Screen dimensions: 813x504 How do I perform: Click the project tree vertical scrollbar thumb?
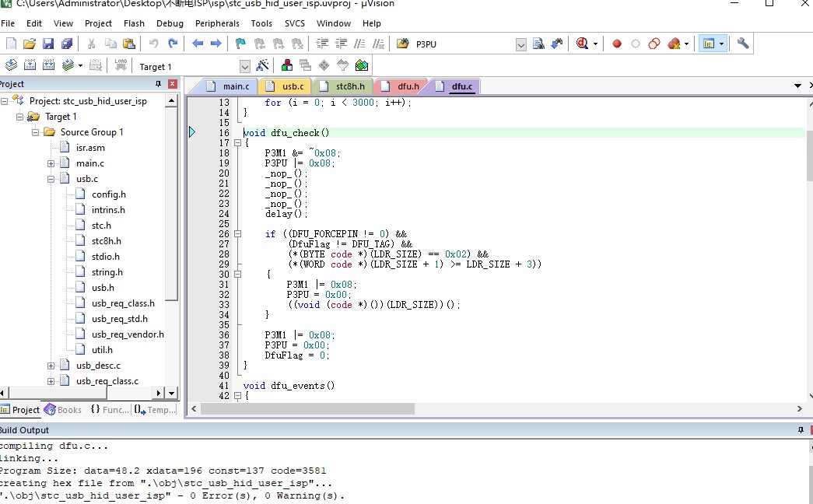click(x=172, y=204)
